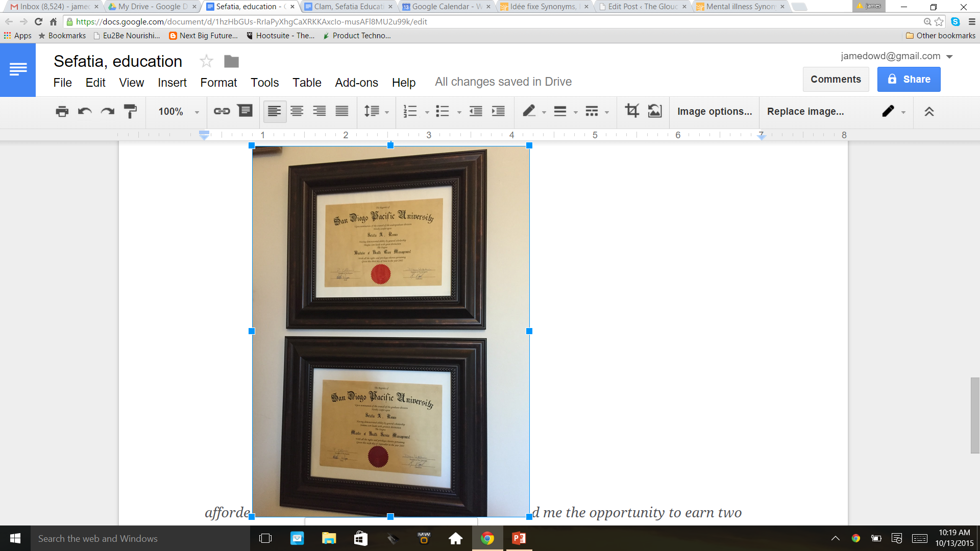Viewport: 980px width, 551px height.
Task: Click the Paint format tool
Action: coord(131,111)
